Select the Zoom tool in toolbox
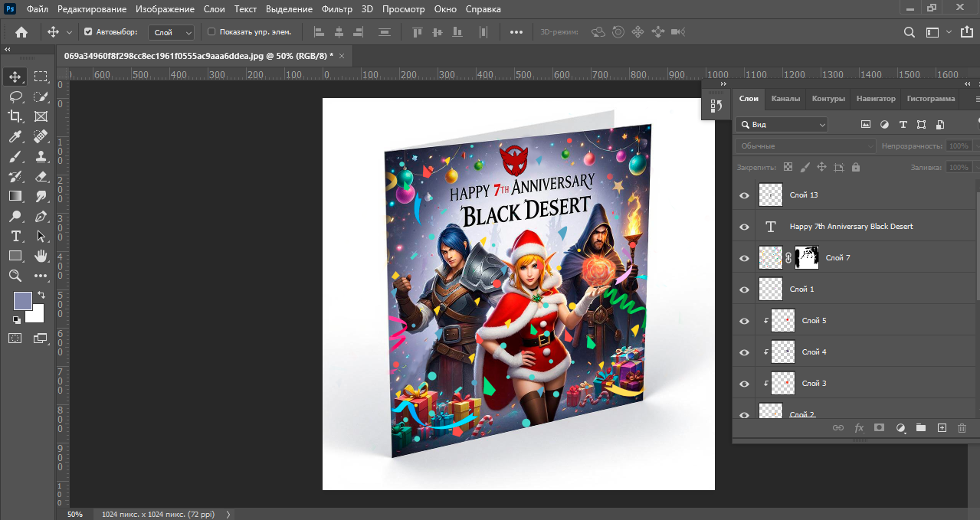This screenshot has width=980, height=520. (x=15, y=276)
